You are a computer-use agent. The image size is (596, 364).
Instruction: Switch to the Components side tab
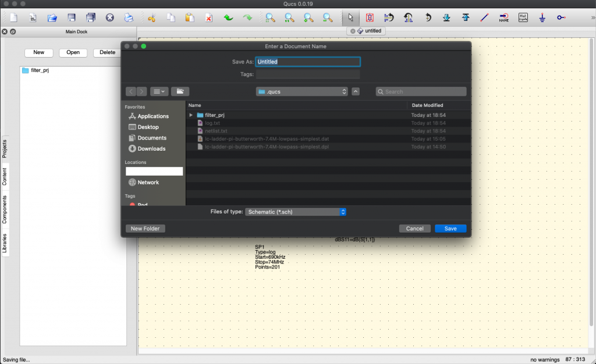(5, 209)
